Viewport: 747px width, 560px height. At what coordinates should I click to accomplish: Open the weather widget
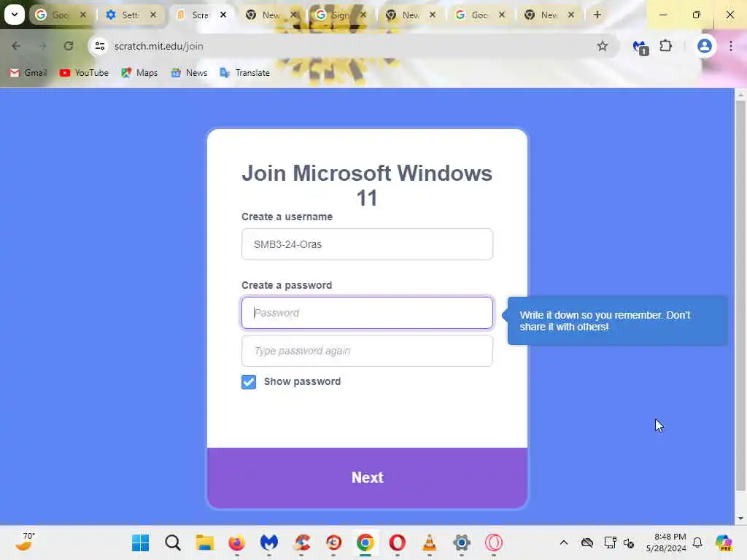[25, 542]
